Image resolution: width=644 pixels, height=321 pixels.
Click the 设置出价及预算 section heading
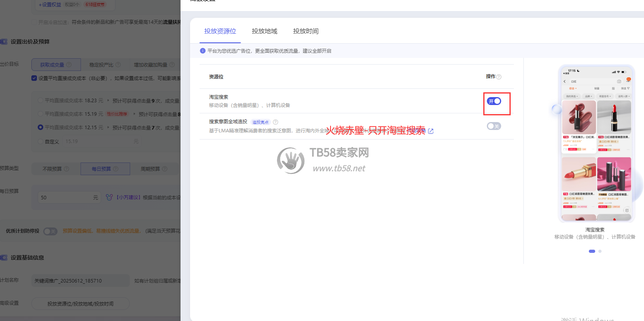click(x=30, y=42)
